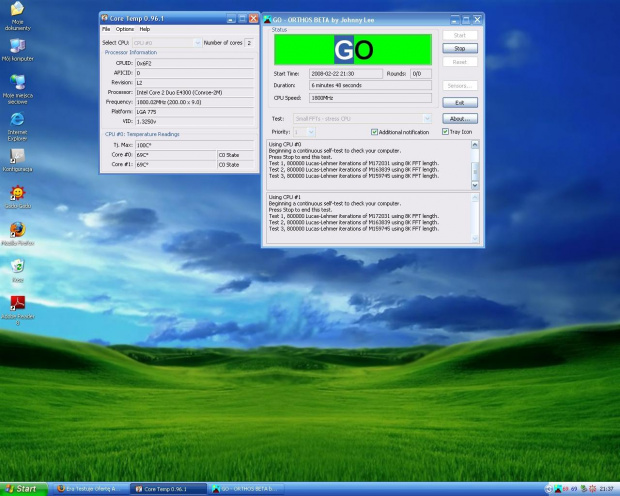The height and width of the screenshot is (496, 620).
Task: Click the CPUID value 0x6F2 field
Action: 195,63
